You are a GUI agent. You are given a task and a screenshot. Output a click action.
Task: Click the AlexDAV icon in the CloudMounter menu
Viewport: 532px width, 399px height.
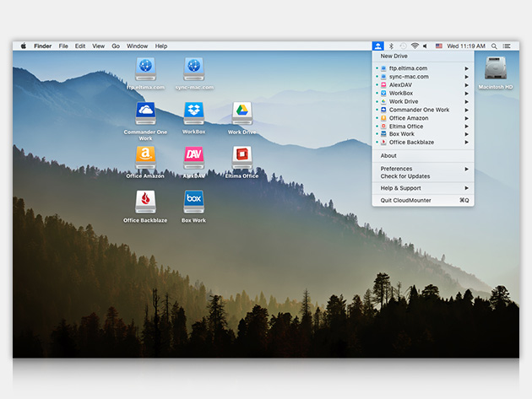click(383, 84)
